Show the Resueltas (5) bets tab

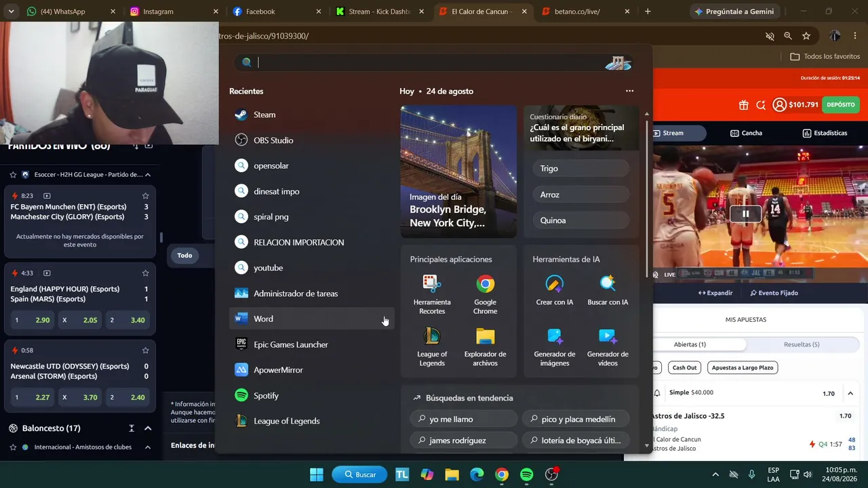[x=802, y=344]
